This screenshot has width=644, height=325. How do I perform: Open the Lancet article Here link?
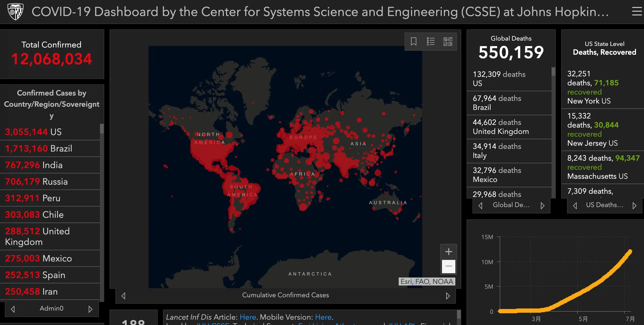(x=248, y=317)
